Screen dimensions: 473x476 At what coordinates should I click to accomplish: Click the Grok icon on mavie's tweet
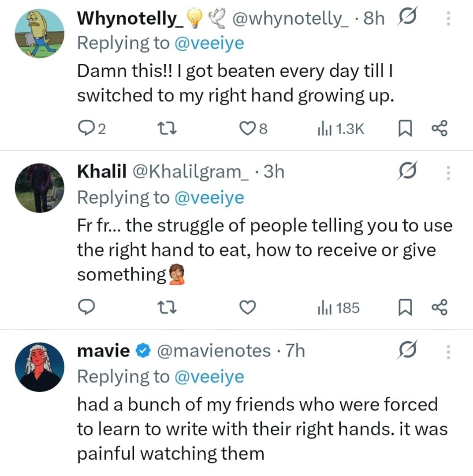(407, 350)
